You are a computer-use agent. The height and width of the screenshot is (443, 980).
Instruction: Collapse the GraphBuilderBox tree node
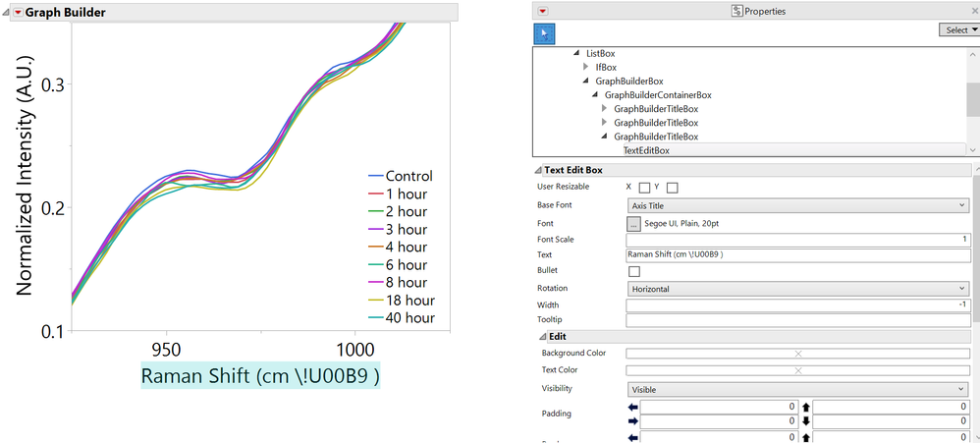tap(585, 81)
